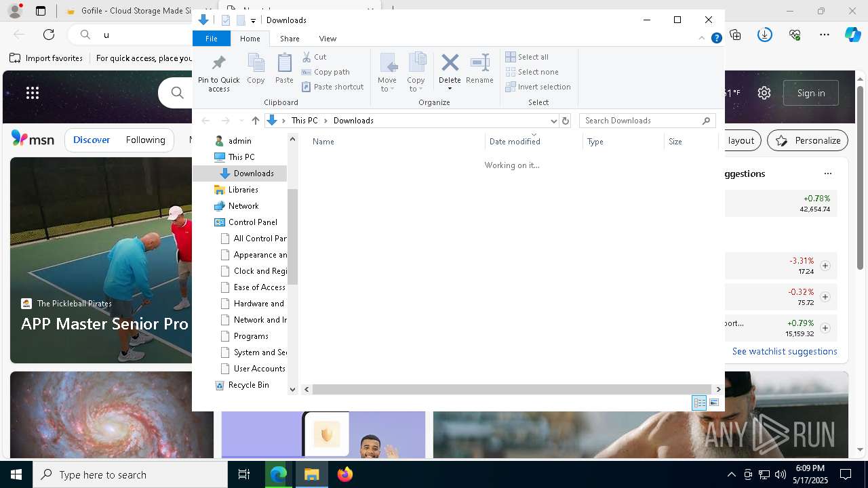868x488 pixels.
Task: Sort by Date modified column header
Action: click(x=534, y=142)
